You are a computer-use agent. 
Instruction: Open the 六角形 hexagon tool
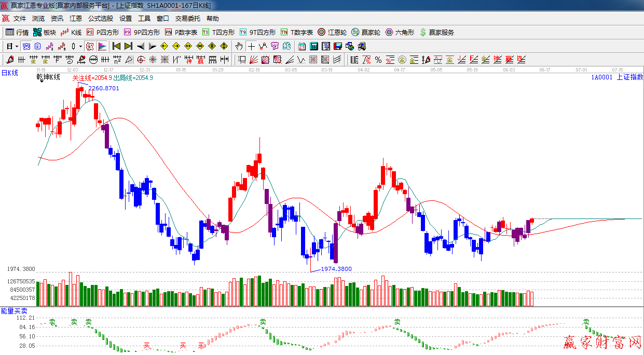[x=400, y=32]
